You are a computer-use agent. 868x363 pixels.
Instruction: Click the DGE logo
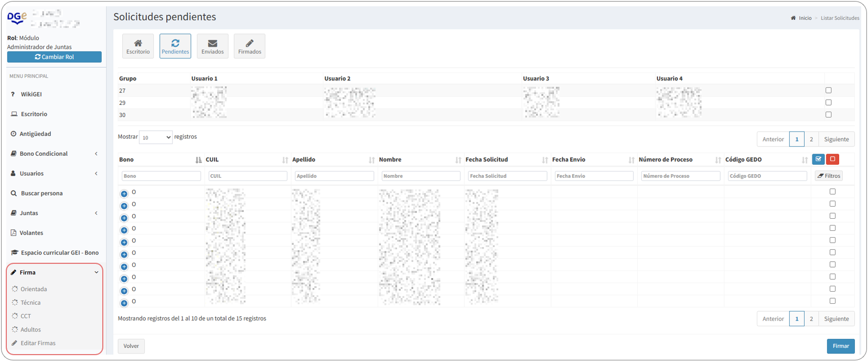pyautogui.click(x=17, y=18)
